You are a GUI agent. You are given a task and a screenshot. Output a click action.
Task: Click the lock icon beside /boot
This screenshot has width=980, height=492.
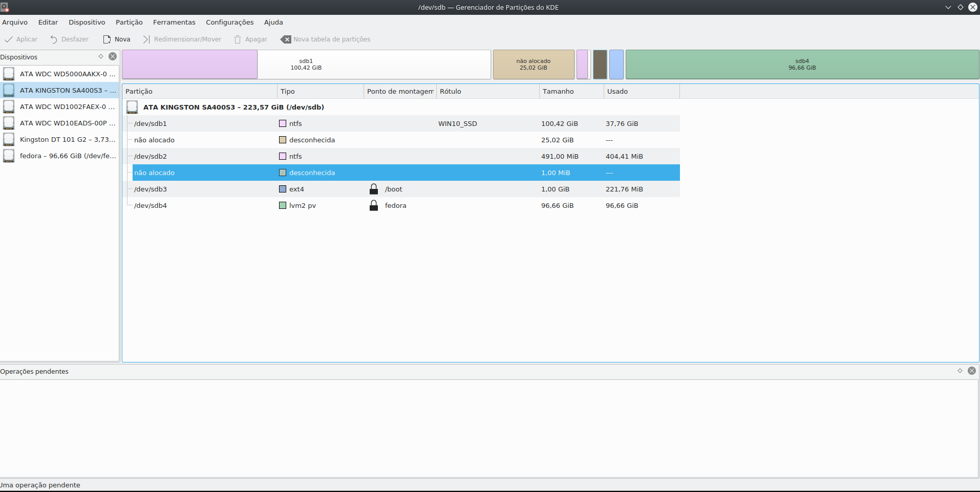point(374,189)
